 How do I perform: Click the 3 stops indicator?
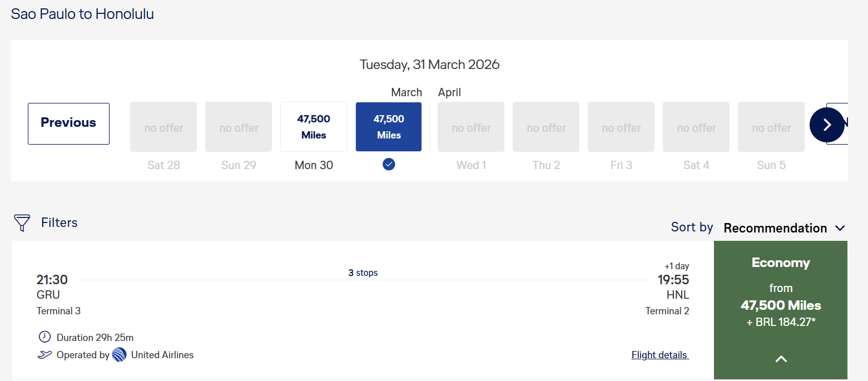point(363,273)
